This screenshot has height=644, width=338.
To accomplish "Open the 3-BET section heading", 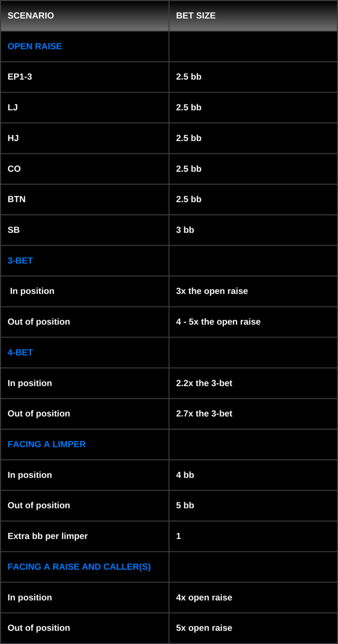I will tap(20, 261).
